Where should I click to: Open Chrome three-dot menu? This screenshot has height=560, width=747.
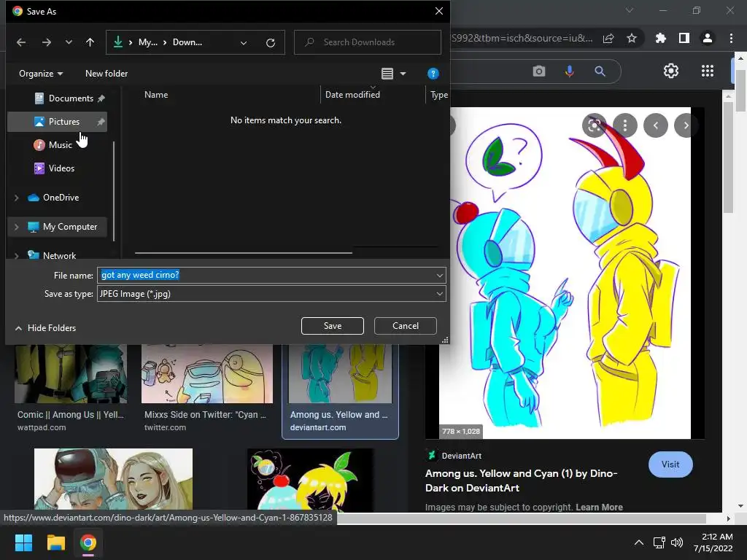point(731,38)
